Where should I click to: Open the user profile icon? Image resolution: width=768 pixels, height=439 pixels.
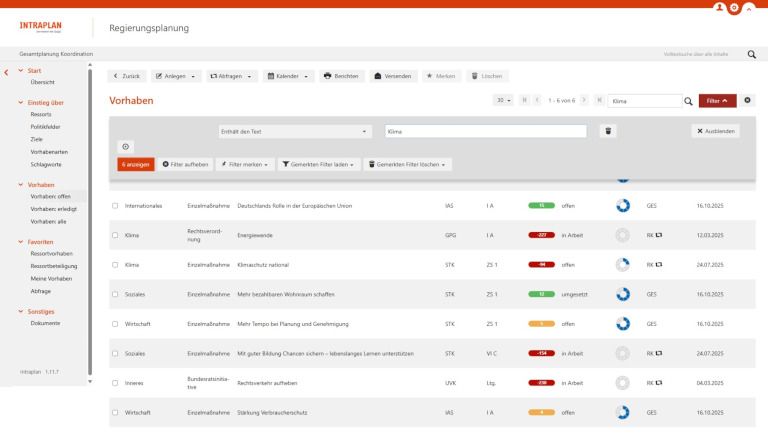(x=717, y=6)
